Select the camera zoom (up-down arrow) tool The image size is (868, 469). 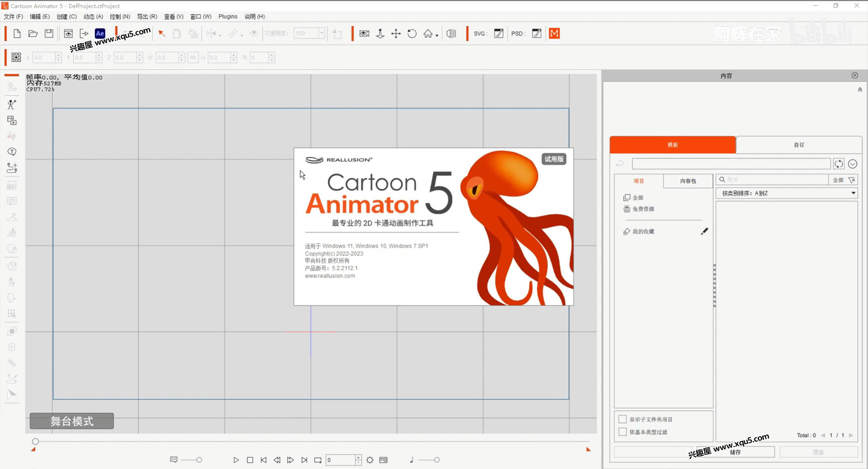pos(380,33)
